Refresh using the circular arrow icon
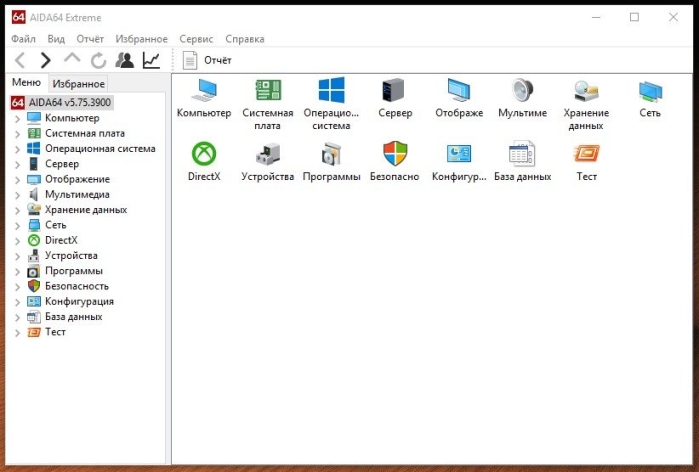The height and width of the screenshot is (472, 699). click(x=98, y=61)
